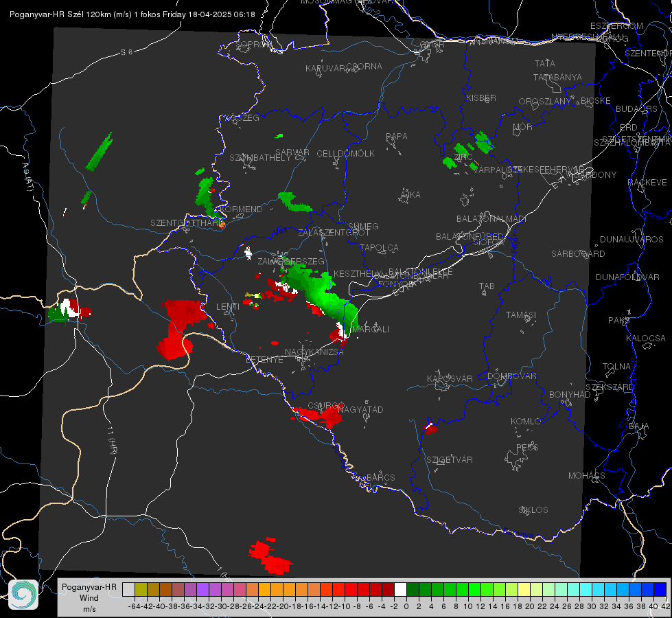672x618 pixels.
Task: Click the OROSZLANY city label
Action: [545, 102]
